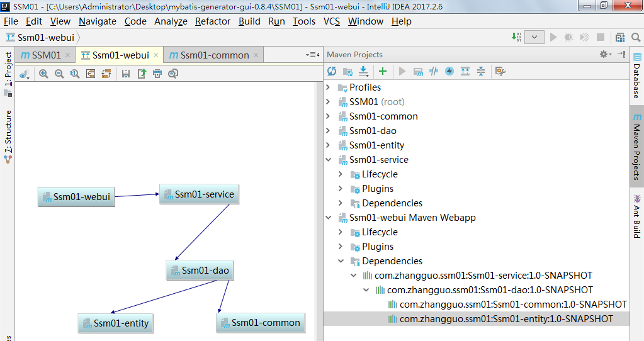Viewport: 644px width, 341px height.
Task: Open Search Everywhere magnifier
Action: (x=636, y=37)
